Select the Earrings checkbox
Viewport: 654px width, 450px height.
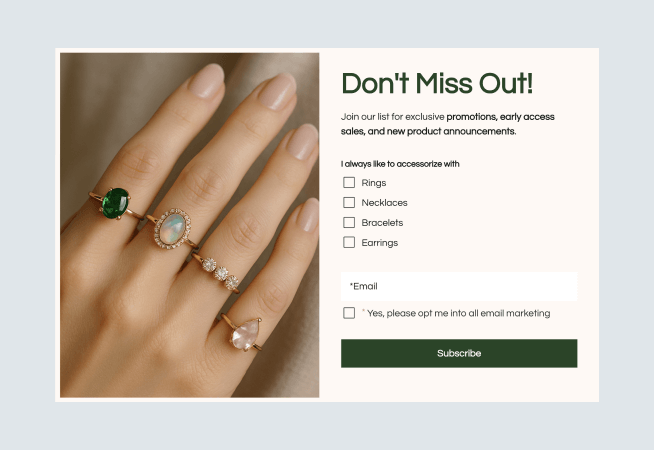[349, 243]
